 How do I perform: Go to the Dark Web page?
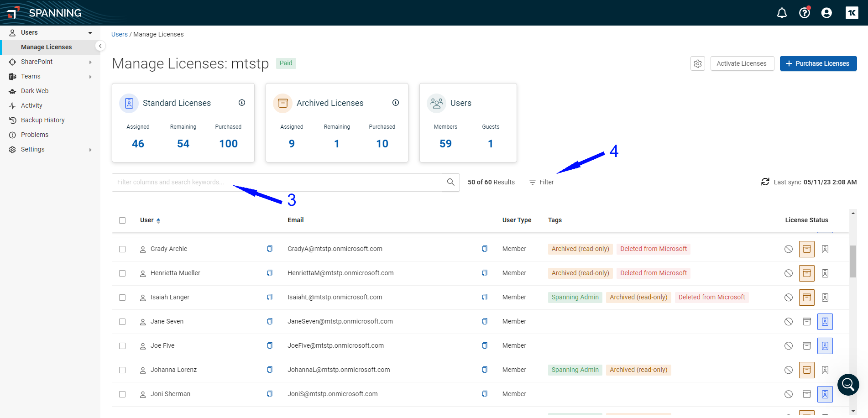[35, 91]
